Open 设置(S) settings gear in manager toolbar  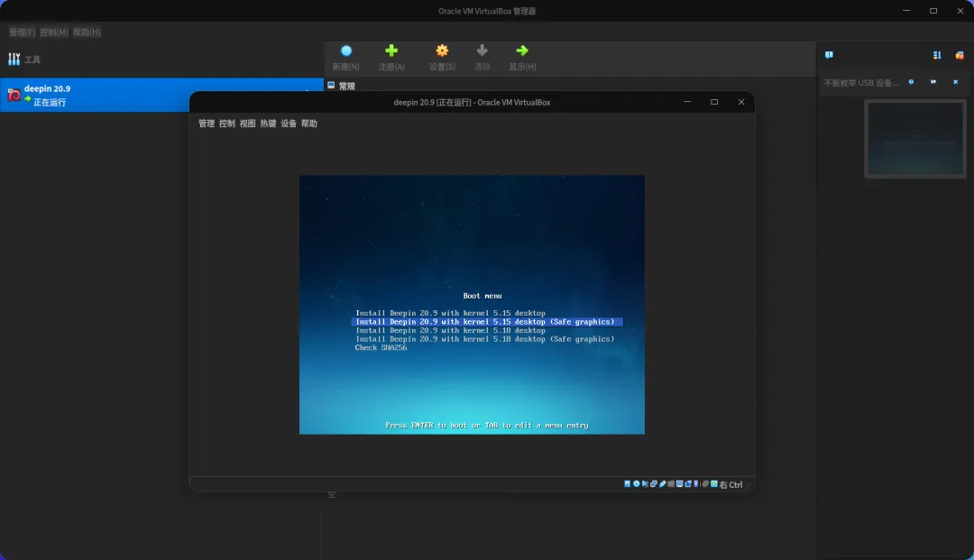pyautogui.click(x=442, y=50)
